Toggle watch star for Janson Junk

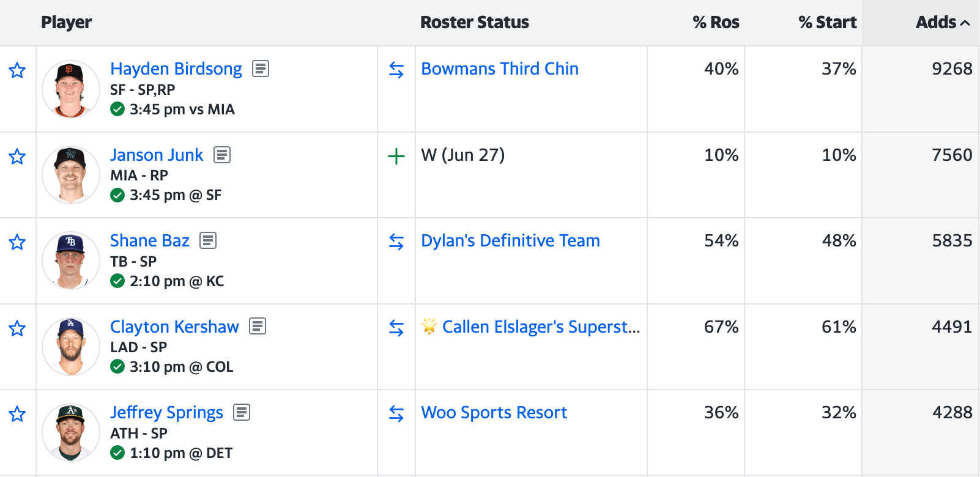17,157
